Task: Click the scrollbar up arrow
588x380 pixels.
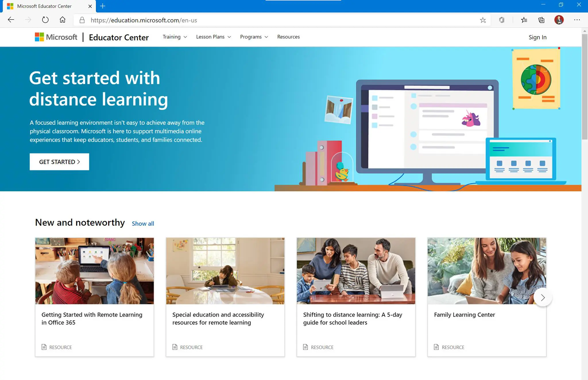Action: (585, 31)
